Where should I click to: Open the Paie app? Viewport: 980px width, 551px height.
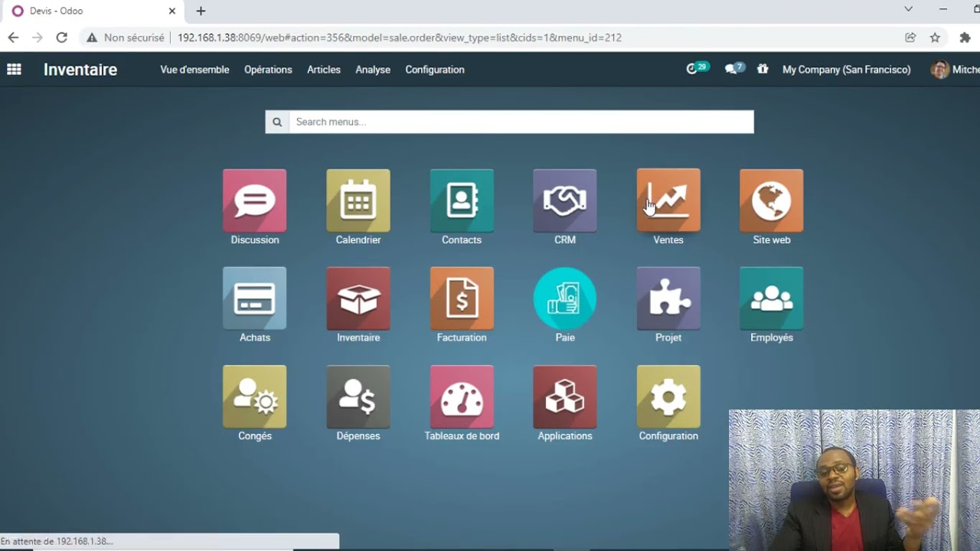(565, 298)
